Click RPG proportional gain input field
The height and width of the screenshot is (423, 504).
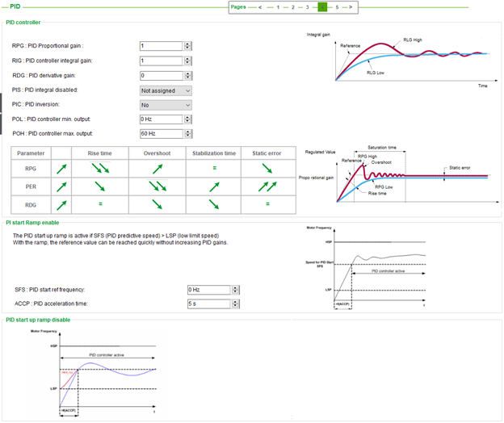click(x=161, y=46)
